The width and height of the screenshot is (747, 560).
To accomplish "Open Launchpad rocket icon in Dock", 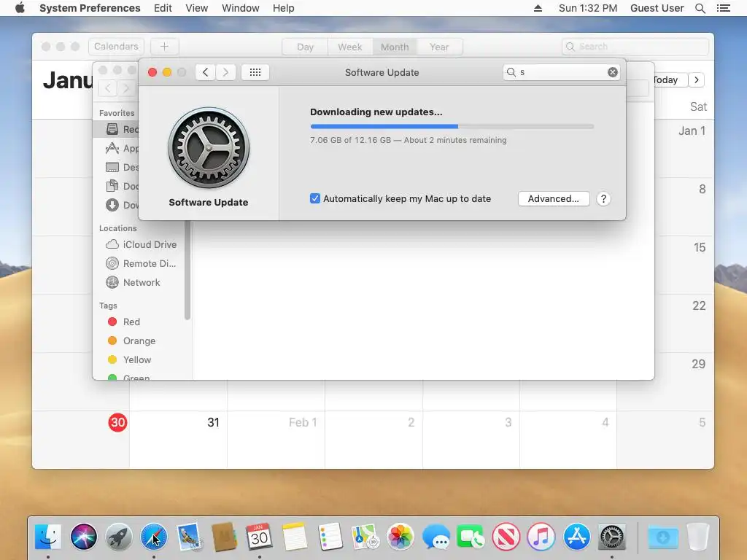I will pyautogui.click(x=119, y=537).
